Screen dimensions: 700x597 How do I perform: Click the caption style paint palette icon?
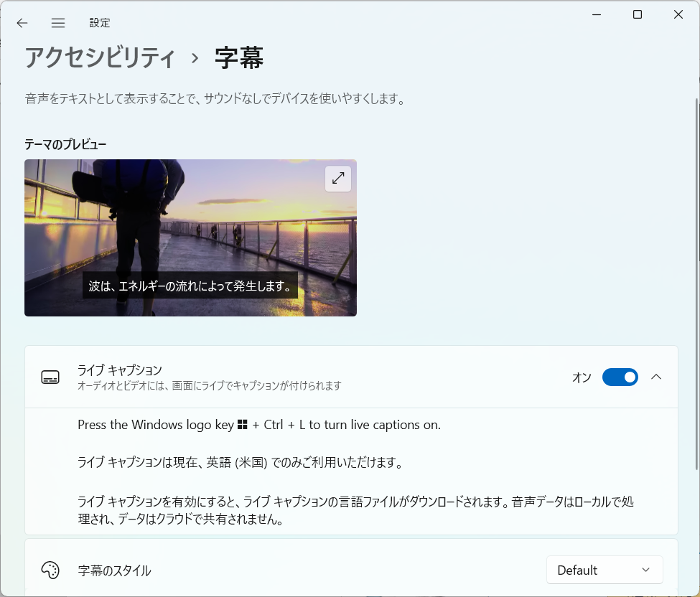(x=50, y=570)
